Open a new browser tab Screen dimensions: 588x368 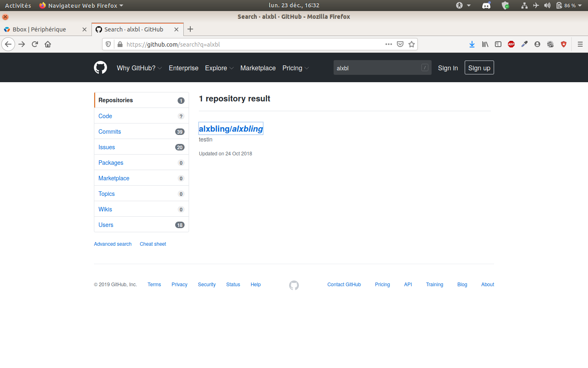190,29
